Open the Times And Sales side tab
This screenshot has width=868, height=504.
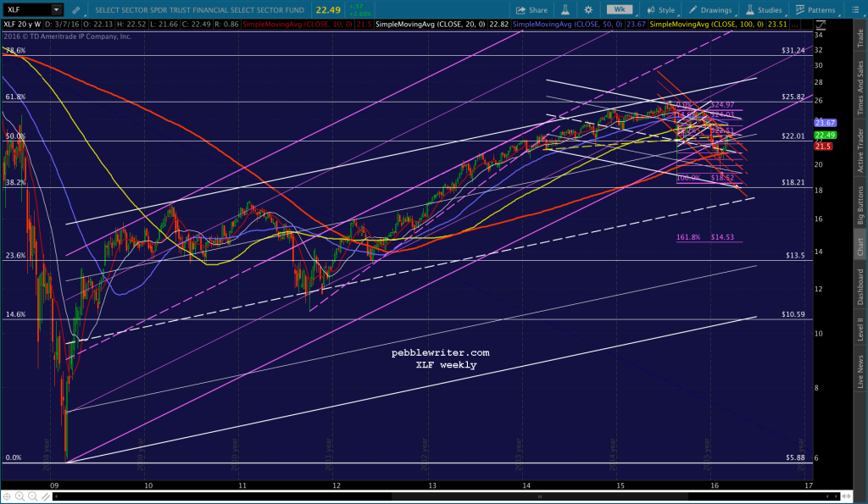[860, 87]
